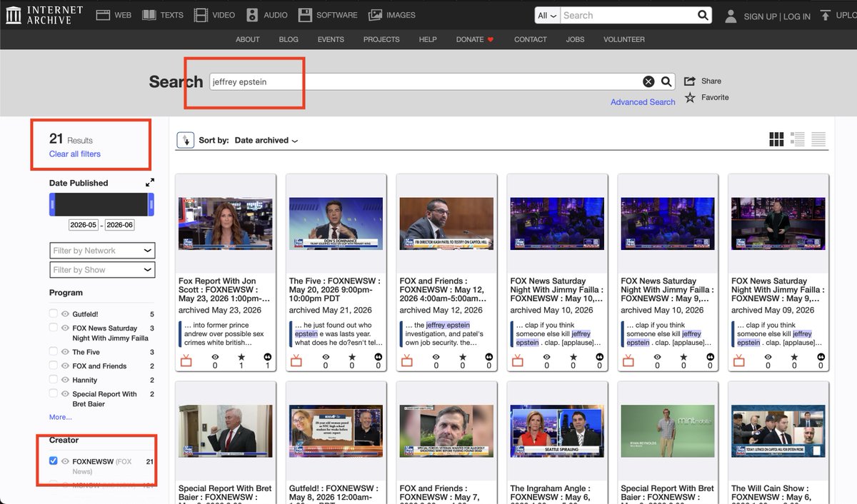Click favorites star on Fox Report card
This screenshot has height=504, width=857.
[241, 356]
